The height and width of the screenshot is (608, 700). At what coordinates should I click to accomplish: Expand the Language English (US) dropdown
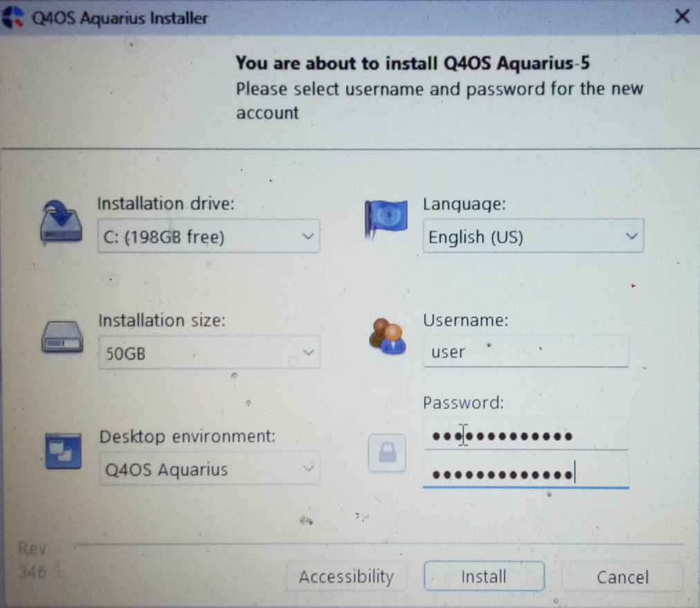pyautogui.click(x=533, y=237)
